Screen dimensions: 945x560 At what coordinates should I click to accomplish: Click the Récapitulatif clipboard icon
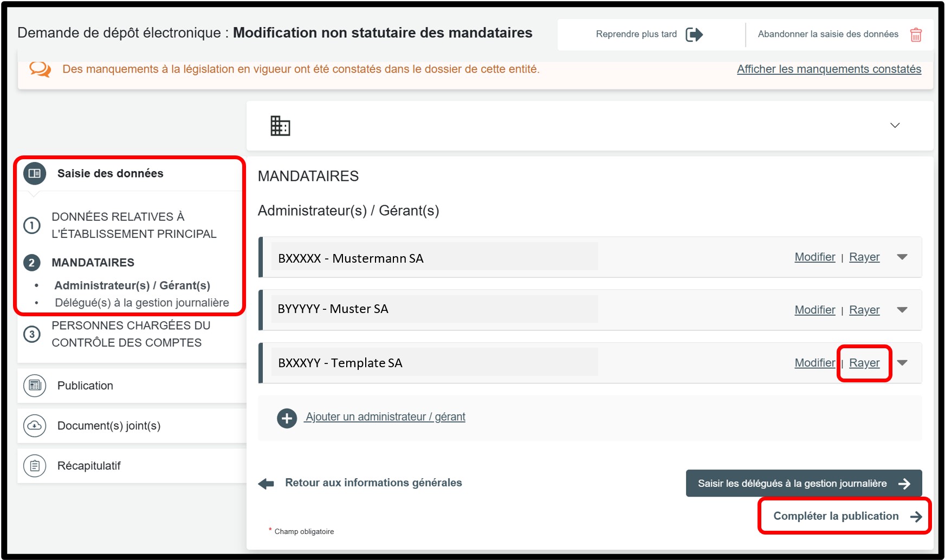(x=35, y=466)
